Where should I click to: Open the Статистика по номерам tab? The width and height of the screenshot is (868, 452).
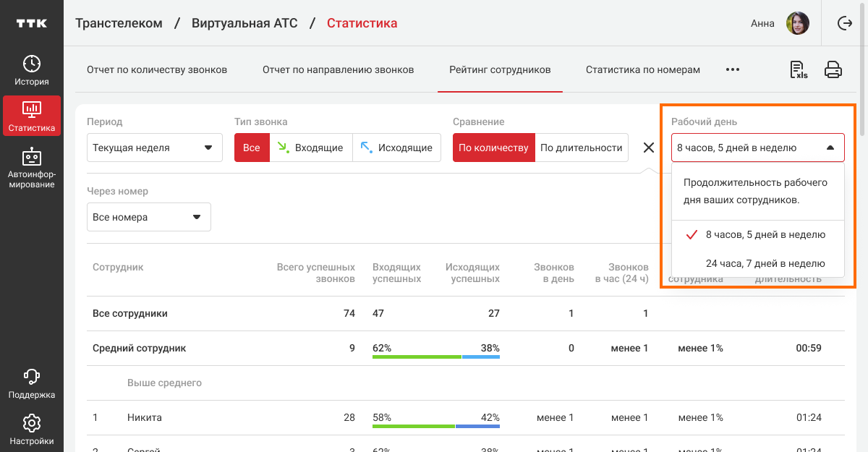pyautogui.click(x=642, y=70)
